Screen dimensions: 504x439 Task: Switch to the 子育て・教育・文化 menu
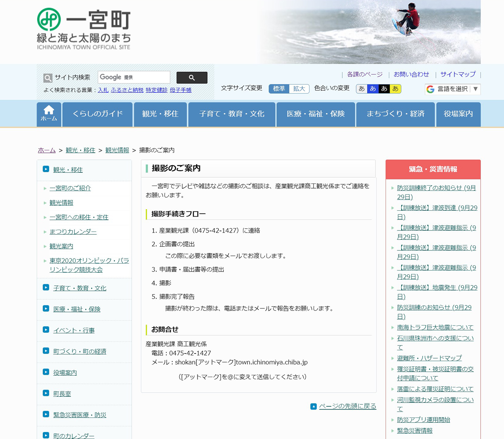pyautogui.click(x=232, y=114)
